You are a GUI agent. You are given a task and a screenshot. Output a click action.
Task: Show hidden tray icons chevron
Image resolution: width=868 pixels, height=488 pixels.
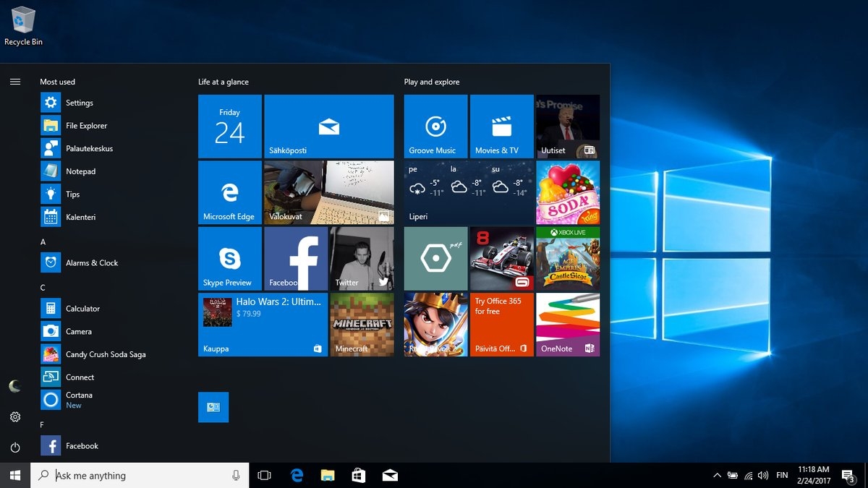pyautogui.click(x=717, y=475)
